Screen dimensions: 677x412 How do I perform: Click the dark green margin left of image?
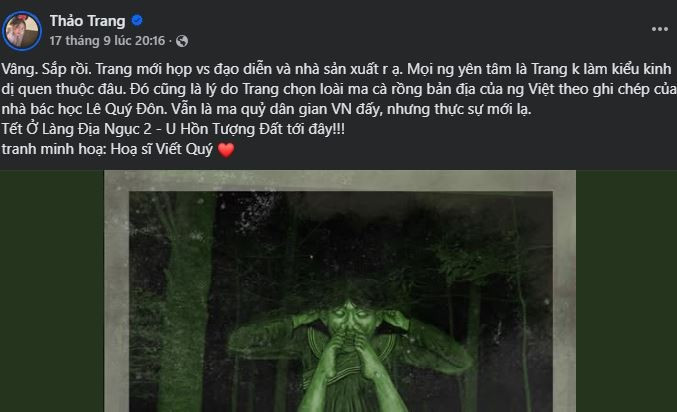[x=52, y=291]
